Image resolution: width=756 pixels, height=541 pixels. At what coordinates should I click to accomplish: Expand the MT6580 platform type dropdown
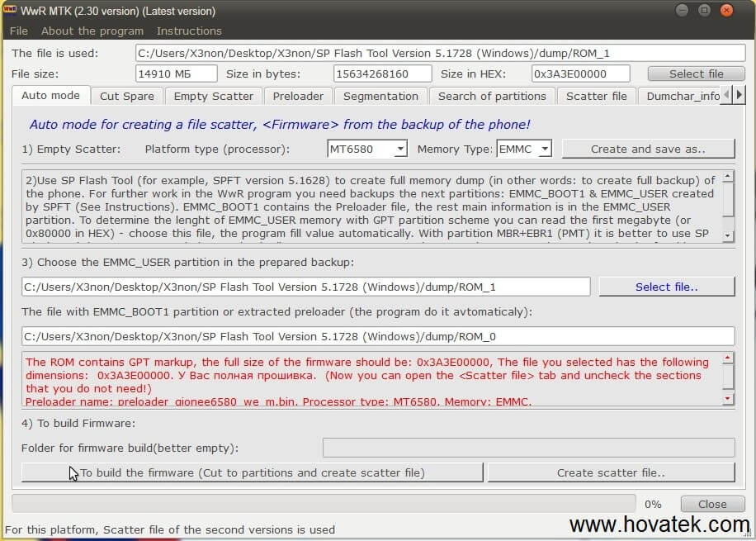pos(400,149)
